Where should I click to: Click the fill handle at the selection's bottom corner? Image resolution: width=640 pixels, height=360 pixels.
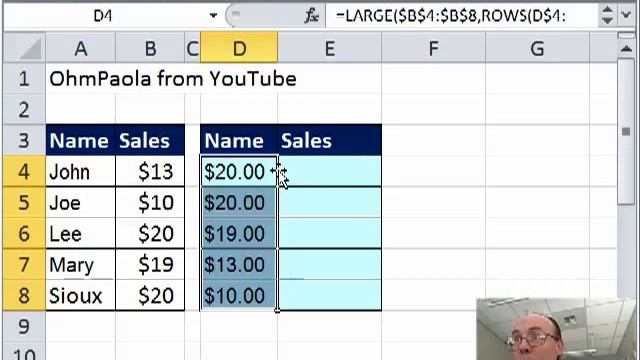point(278,311)
